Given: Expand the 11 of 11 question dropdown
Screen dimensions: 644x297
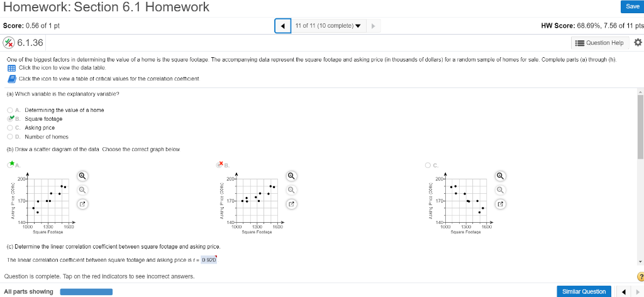Looking at the screenshot, I should pyautogui.click(x=328, y=26).
